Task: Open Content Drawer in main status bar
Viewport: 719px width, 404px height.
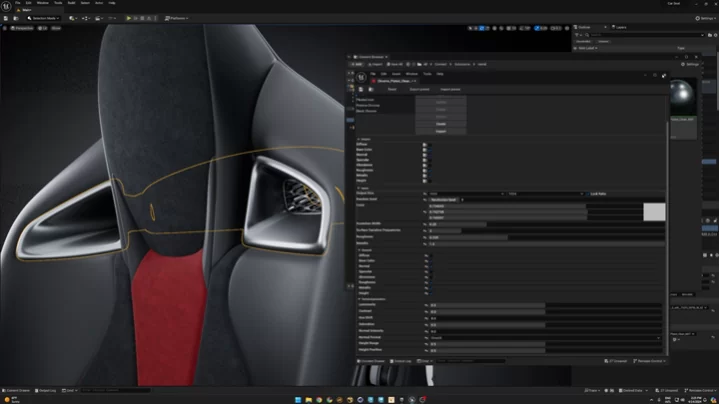Action: (16, 391)
